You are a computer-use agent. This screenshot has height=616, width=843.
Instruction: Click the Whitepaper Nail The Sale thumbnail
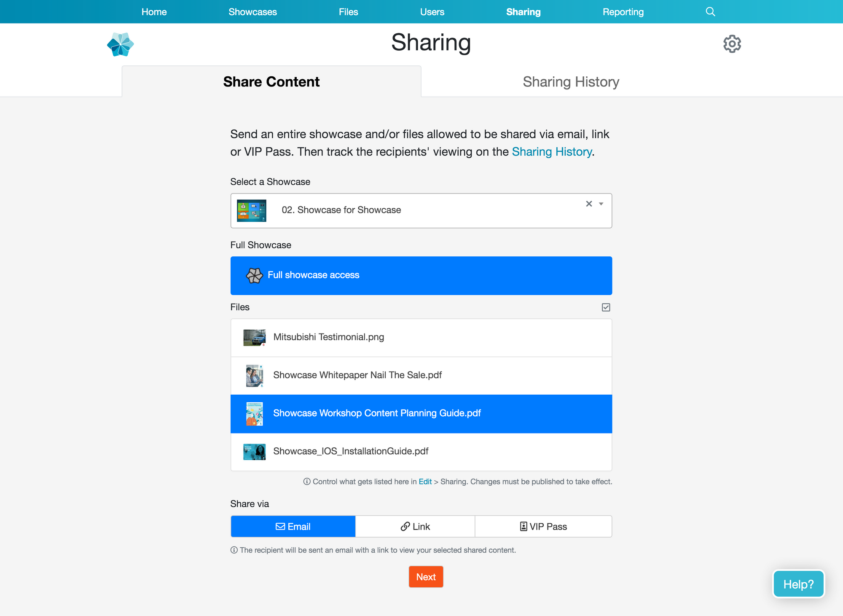point(255,376)
